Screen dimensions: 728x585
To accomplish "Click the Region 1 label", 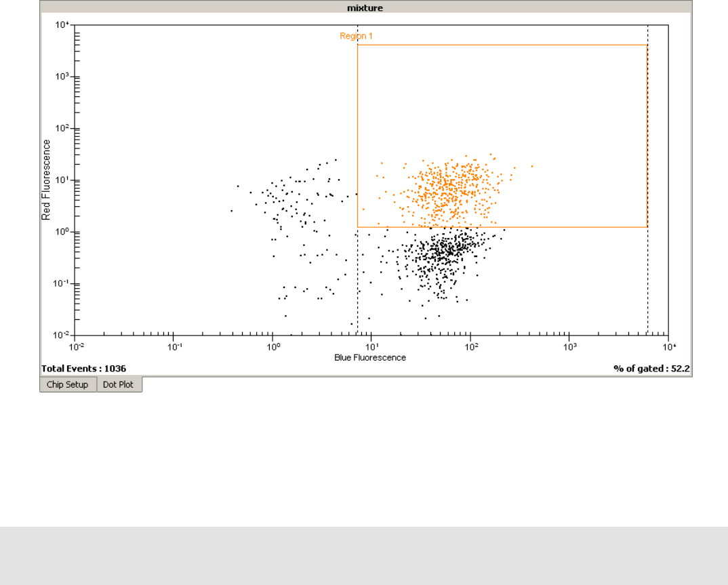I will (x=356, y=36).
